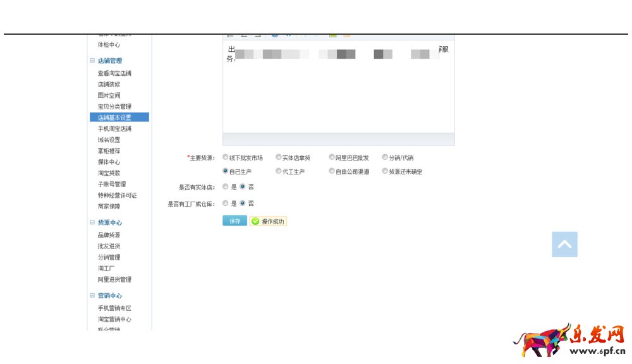
Task: Open the 查看淘宝店铺 link
Action: [114, 73]
